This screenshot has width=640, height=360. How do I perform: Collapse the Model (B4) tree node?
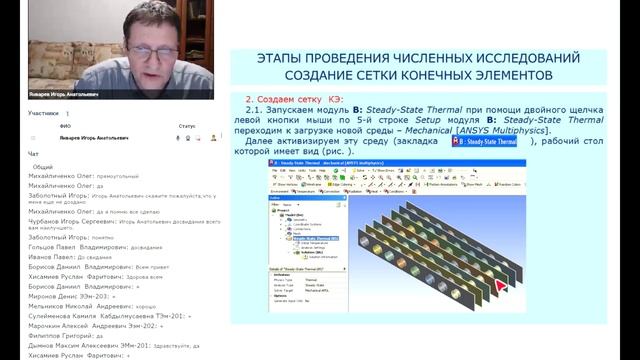[273, 215]
